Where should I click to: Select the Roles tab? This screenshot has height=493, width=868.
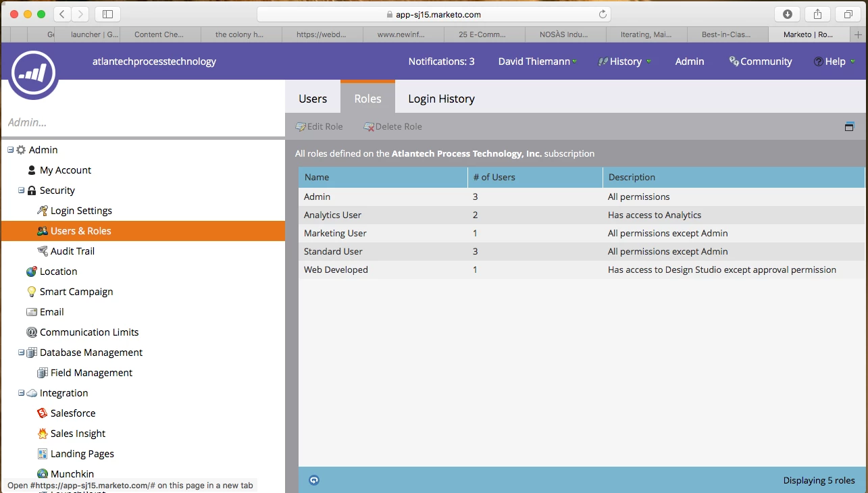[x=368, y=98]
